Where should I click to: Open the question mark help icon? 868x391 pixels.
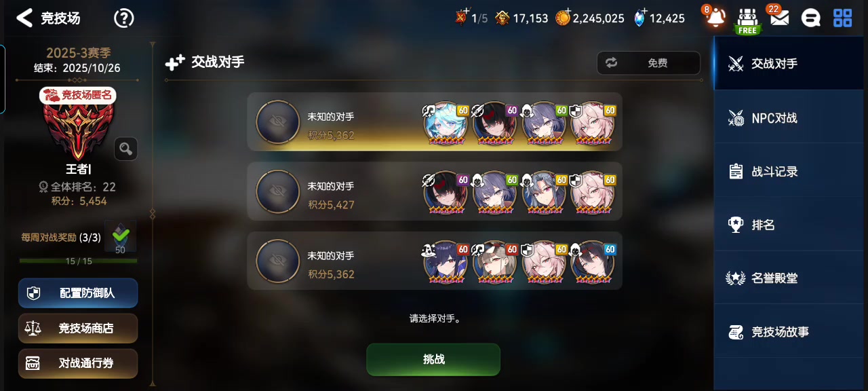pyautogui.click(x=123, y=18)
